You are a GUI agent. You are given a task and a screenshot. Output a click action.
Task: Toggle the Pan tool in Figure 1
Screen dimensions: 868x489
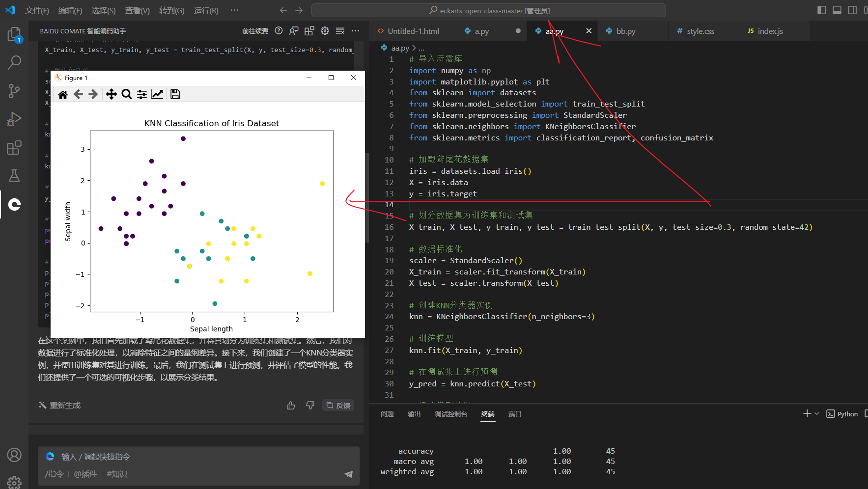pos(112,94)
